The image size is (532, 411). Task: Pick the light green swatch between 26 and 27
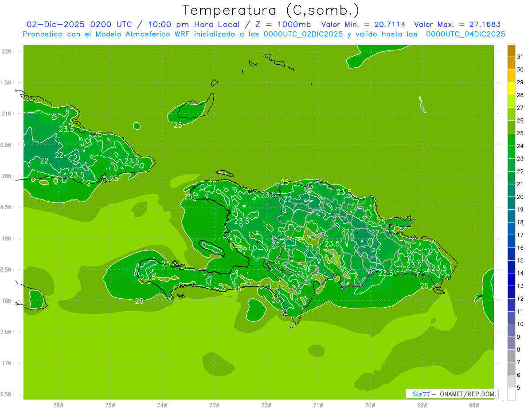point(511,114)
